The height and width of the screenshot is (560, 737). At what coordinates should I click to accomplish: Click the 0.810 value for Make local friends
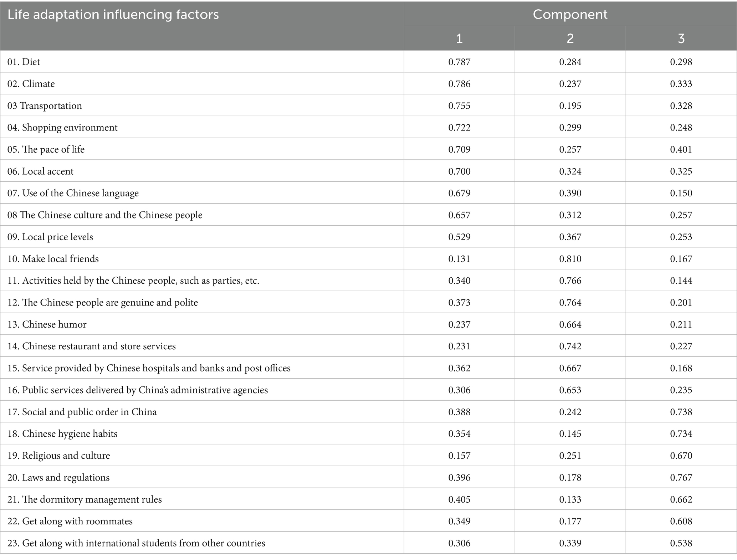pyautogui.click(x=570, y=259)
